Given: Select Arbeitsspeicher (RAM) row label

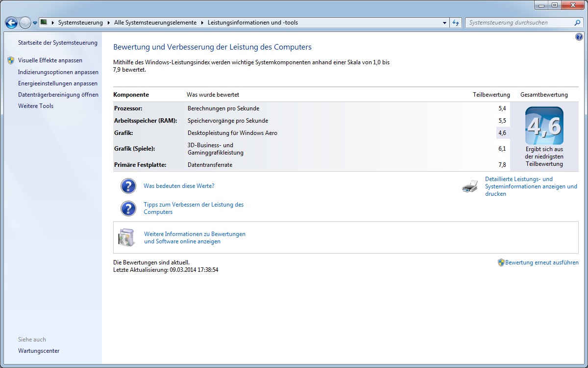Looking at the screenshot, I should (x=146, y=121).
